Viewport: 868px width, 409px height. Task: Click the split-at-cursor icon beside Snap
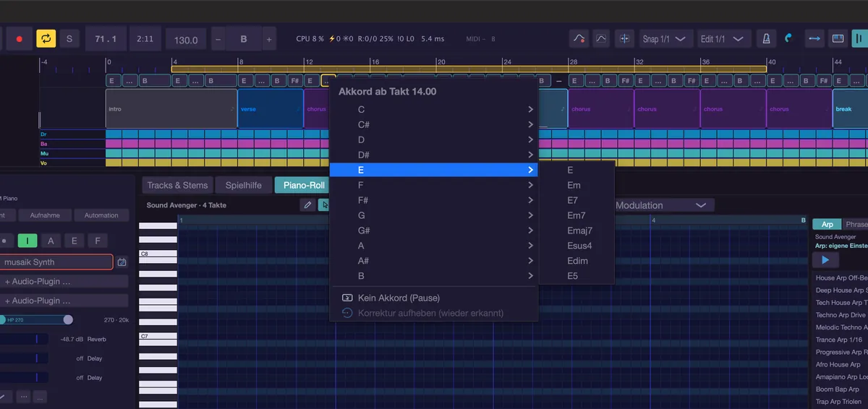pos(625,38)
